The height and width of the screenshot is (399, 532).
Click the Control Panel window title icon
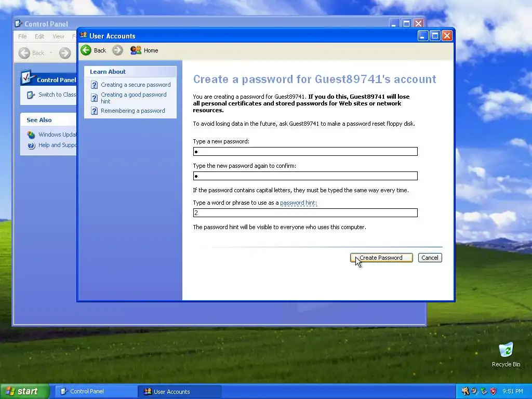pyautogui.click(x=18, y=24)
